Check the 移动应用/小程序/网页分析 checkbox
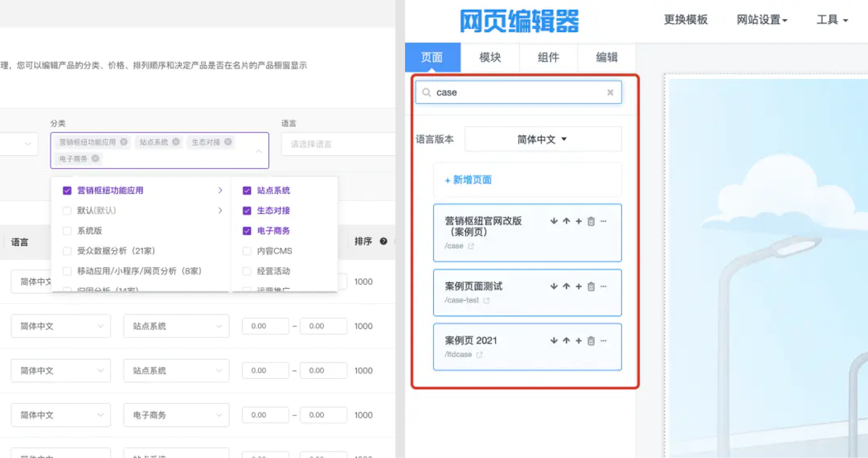 [67, 271]
